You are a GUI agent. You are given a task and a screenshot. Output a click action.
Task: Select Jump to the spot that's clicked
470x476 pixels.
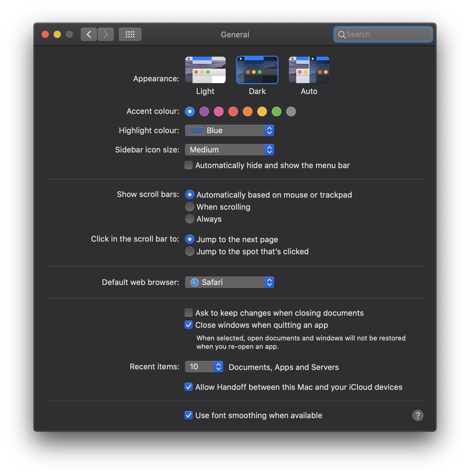coord(190,251)
